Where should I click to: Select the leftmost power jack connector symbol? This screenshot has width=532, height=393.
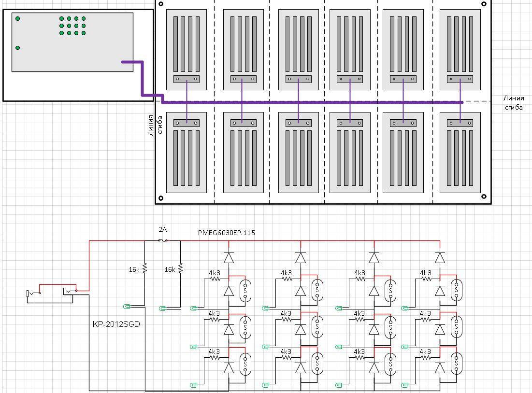33,293
